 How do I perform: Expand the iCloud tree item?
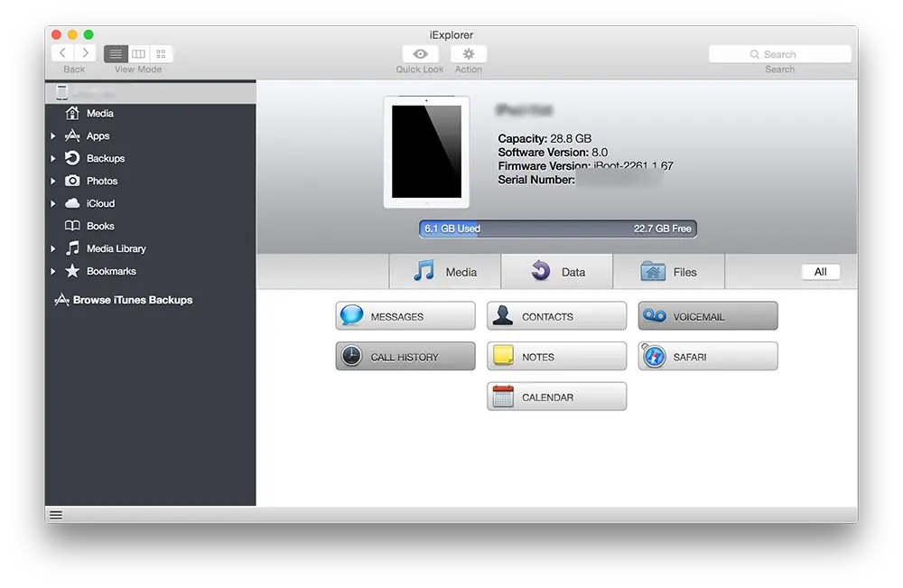click(x=53, y=203)
